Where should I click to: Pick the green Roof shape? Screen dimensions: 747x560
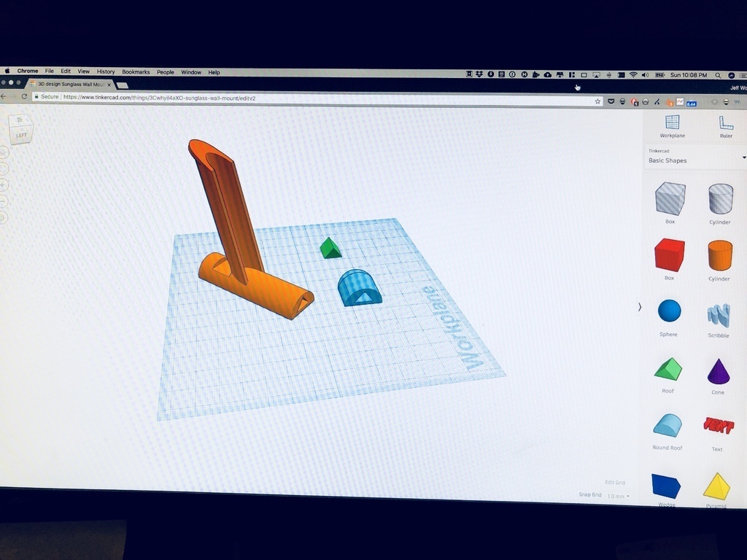coord(668,370)
